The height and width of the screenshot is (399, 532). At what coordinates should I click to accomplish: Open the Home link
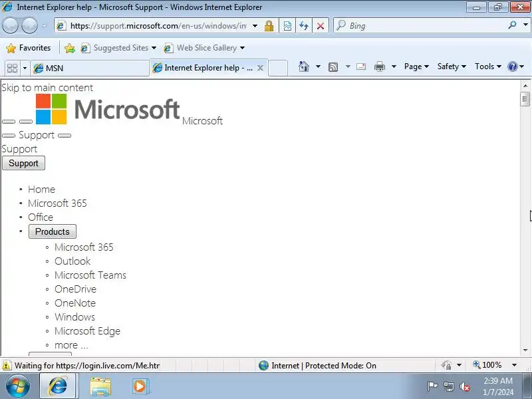[41, 190]
